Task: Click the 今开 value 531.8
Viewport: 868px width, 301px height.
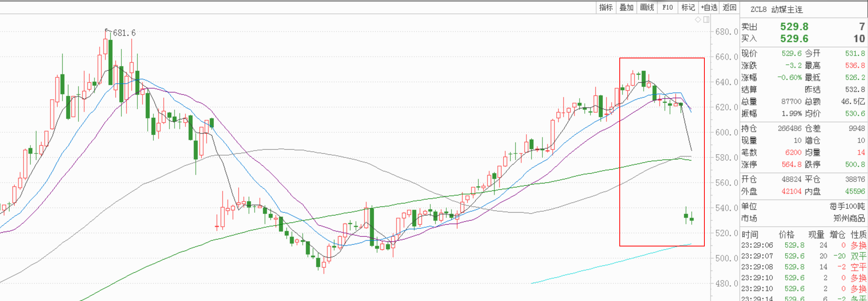Action: coord(855,53)
